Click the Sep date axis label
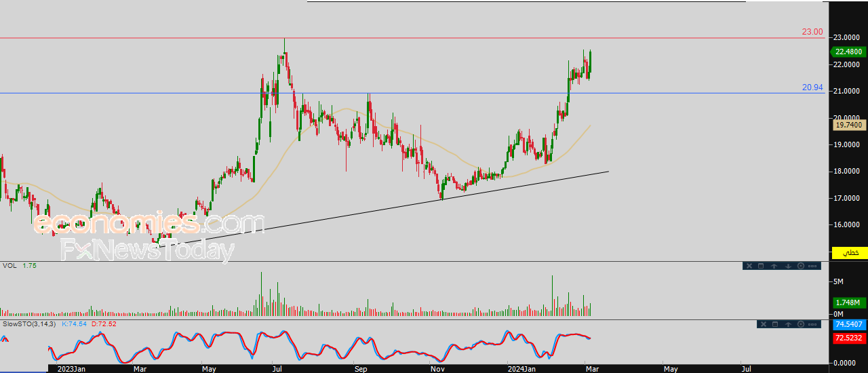The height and width of the screenshot is (373, 868). pyautogui.click(x=361, y=369)
